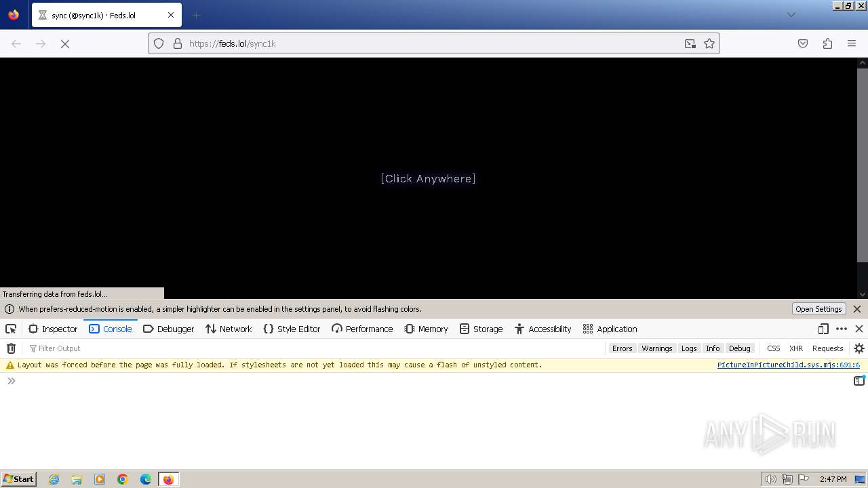The image size is (868, 488).
Task: Open a new tab with plus button
Action: (x=197, y=15)
